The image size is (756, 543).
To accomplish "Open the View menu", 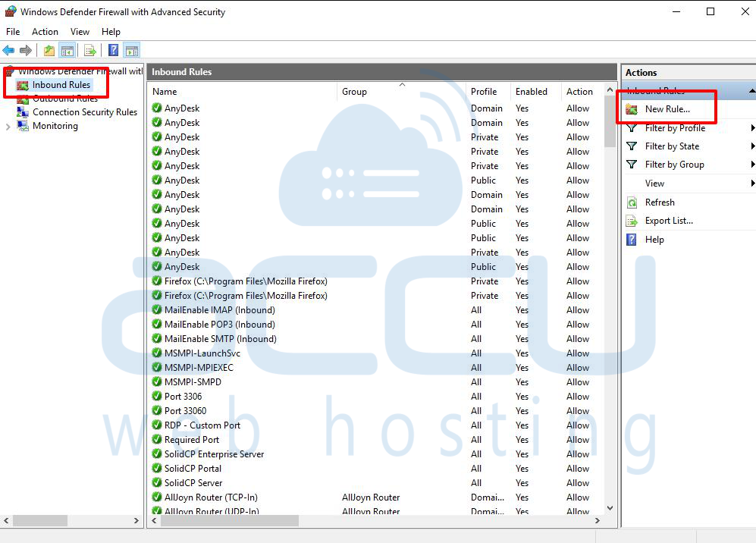I will [x=80, y=32].
